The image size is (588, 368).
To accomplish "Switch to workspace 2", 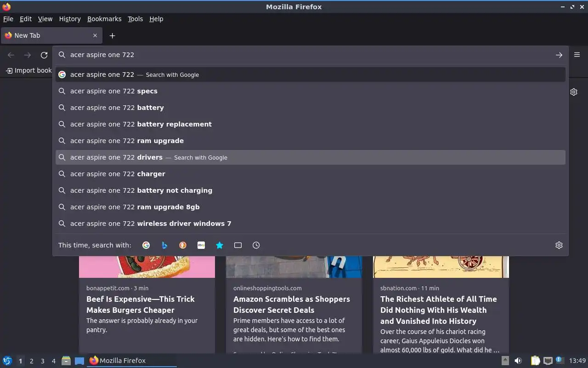I will pos(31,361).
